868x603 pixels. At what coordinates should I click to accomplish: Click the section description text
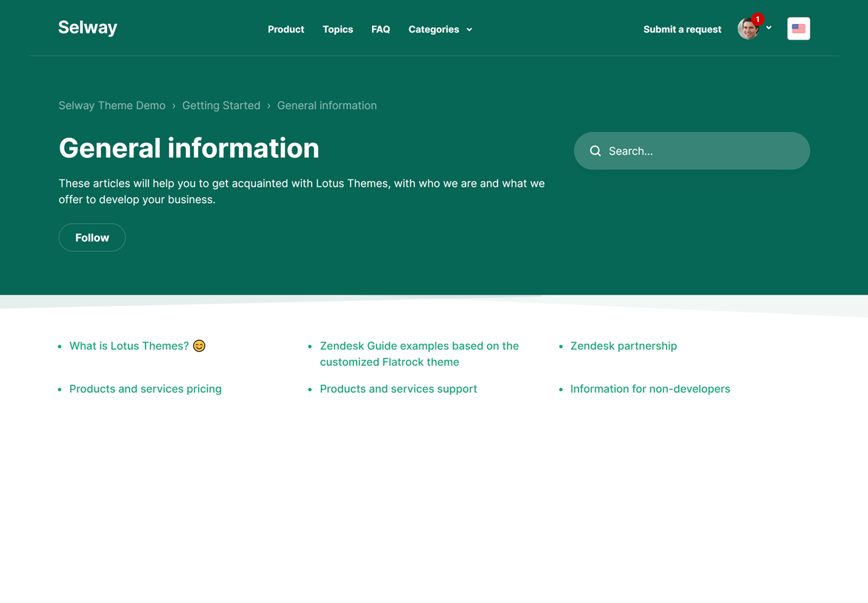point(302,192)
